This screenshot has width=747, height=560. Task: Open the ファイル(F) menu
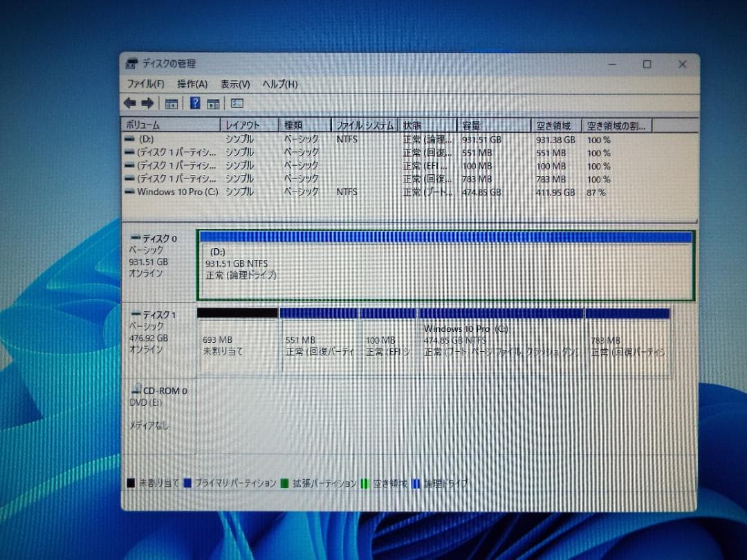pos(145,84)
